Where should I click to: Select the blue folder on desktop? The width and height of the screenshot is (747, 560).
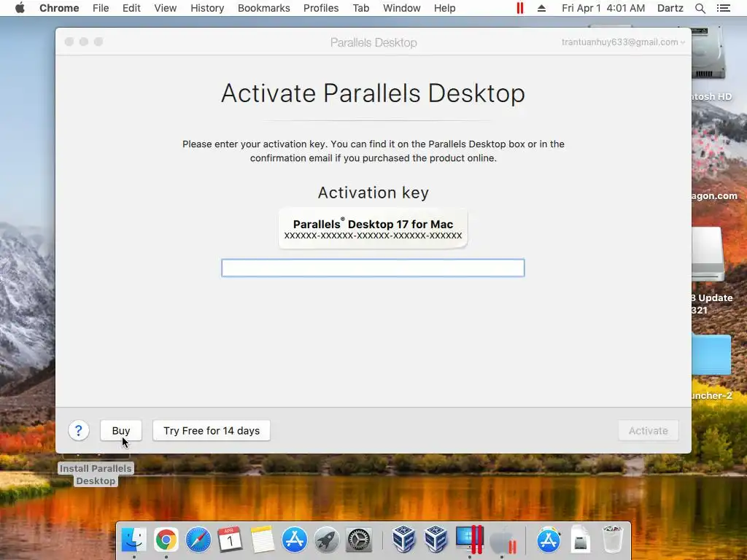tap(711, 355)
